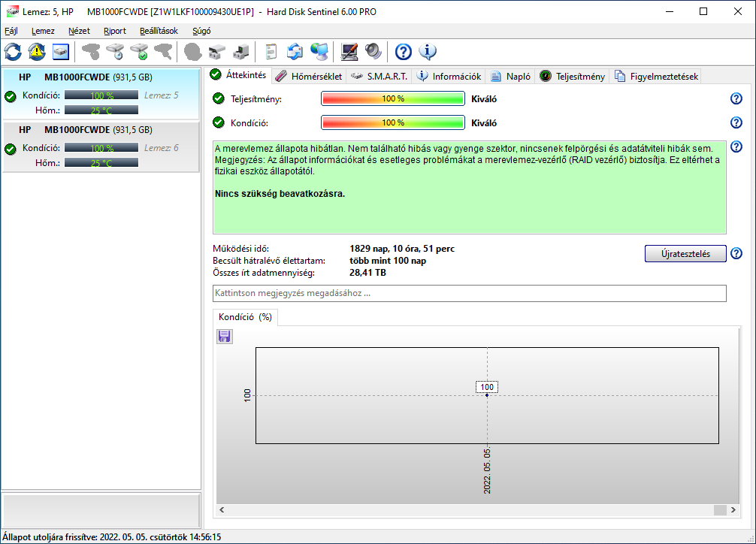Click the chart scrollbar left arrow
Viewport: 756px width, 544px height.
(x=222, y=509)
